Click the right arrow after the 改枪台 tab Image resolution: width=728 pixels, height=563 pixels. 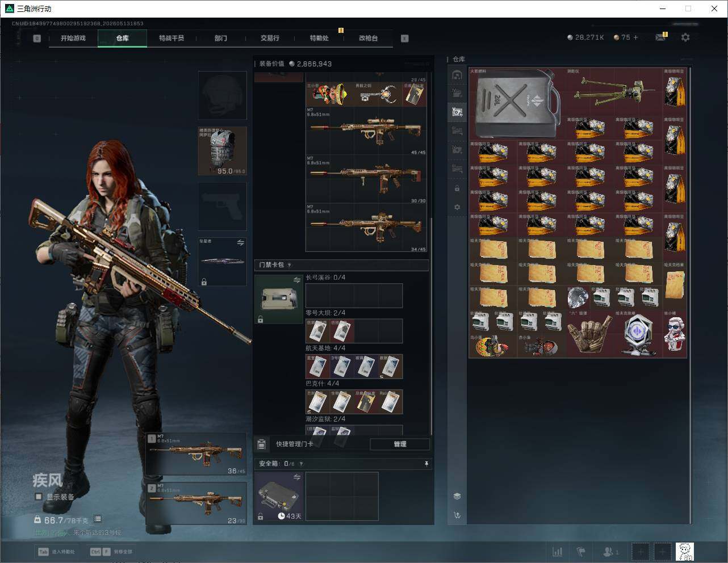coord(405,38)
